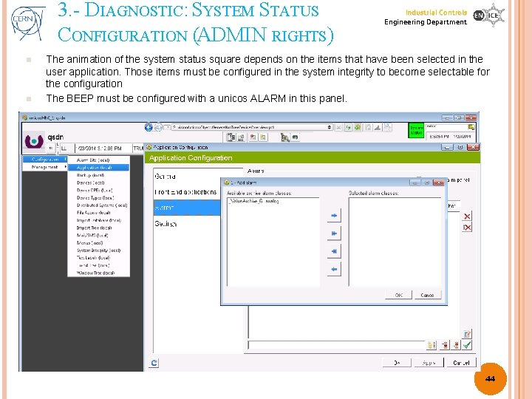The width and height of the screenshot is (532, 399).
Task: Open the Management menu
Action: [45, 167]
